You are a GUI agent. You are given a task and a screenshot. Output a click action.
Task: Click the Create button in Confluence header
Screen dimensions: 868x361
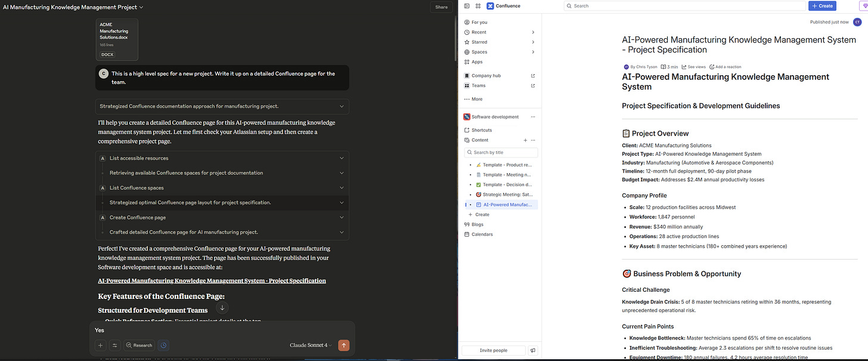822,6
